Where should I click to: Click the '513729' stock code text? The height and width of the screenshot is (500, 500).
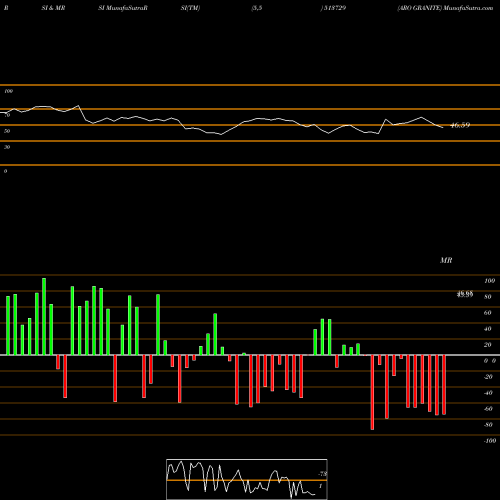(x=334, y=8)
